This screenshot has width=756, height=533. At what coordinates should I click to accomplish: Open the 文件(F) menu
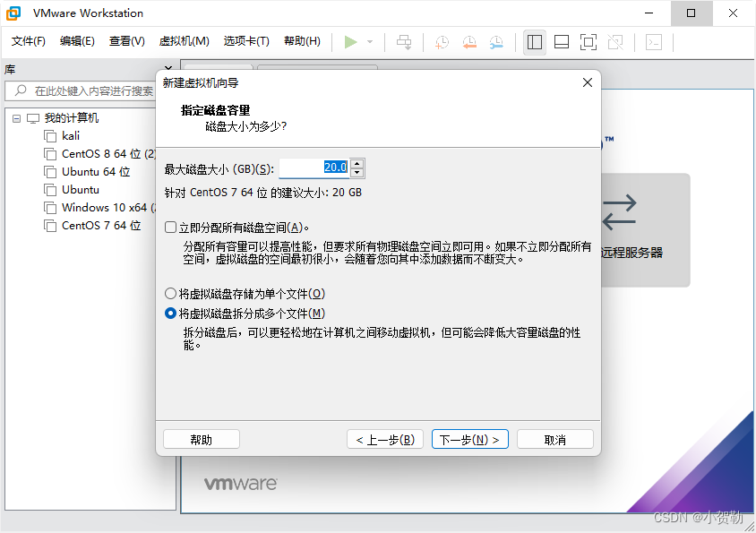[x=29, y=41]
